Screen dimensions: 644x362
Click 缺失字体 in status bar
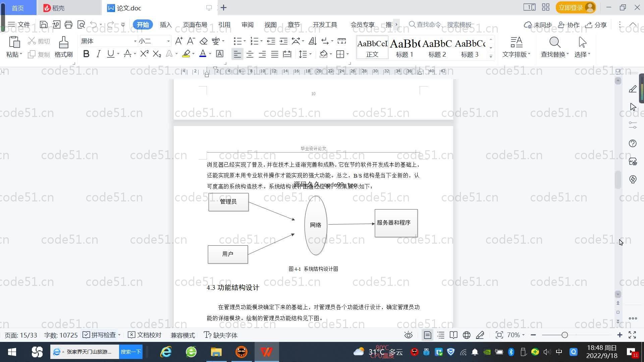point(221,335)
